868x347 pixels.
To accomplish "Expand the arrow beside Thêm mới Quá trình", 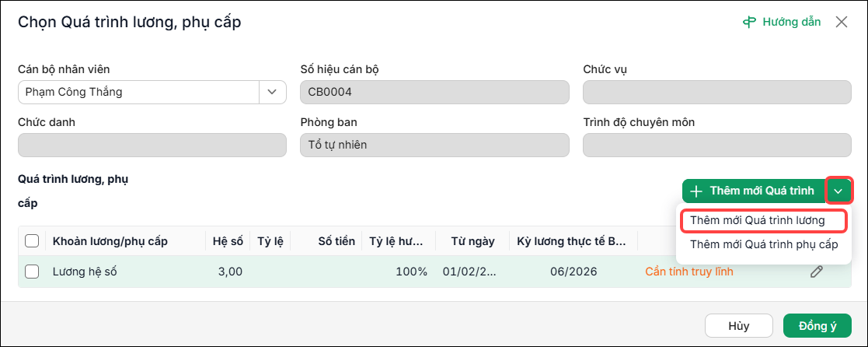I will (x=838, y=191).
